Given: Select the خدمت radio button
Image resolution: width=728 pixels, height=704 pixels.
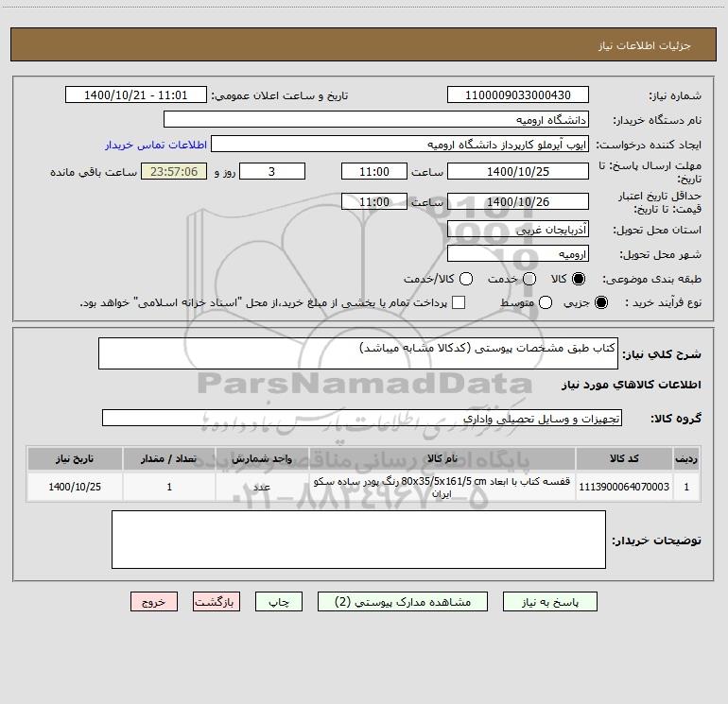Looking at the screenshot, I should click(x=529, y=279).
